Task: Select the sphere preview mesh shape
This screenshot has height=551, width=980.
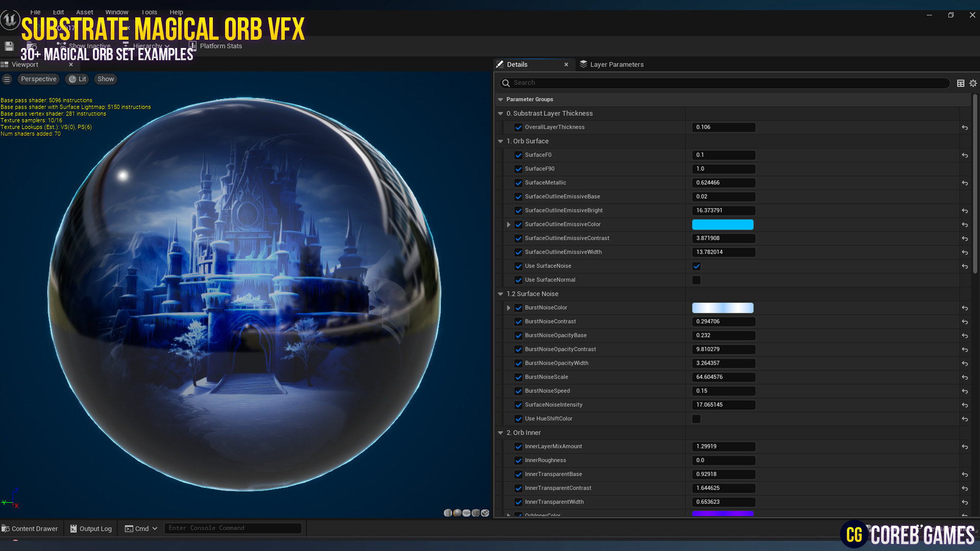Action: pyautogui.click(x=457, y=513)
